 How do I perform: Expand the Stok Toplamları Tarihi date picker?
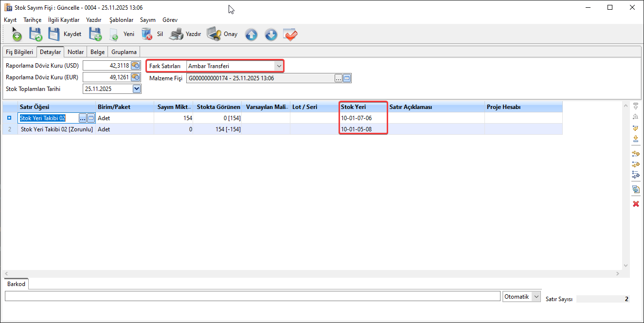pos(137,89)
